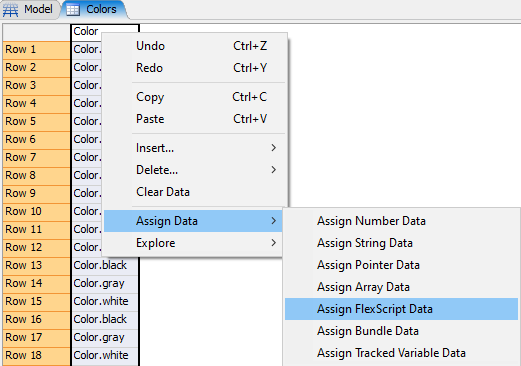
Task: Click the Color.white cell in Row 15
Action: 105,301
